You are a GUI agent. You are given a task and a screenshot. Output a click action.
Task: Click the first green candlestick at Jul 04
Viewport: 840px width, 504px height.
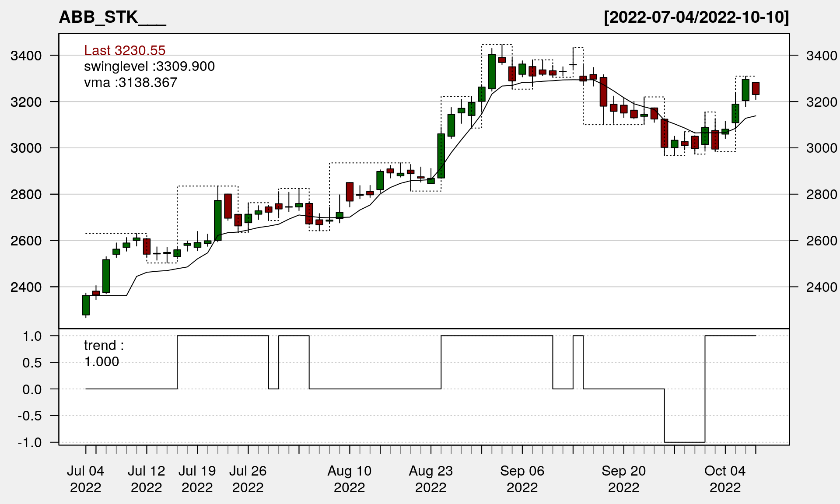click(x=86, y=305)
